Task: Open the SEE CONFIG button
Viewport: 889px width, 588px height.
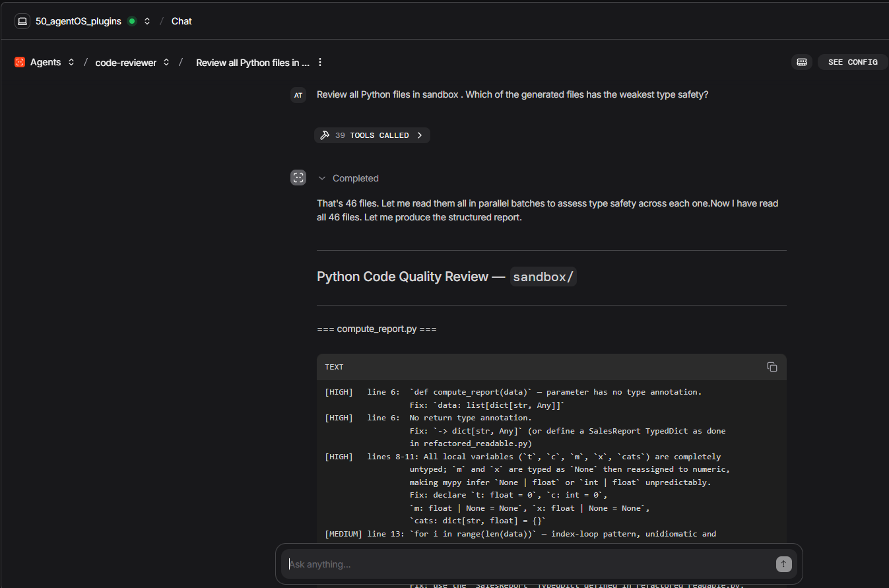Action: point(853,62)
